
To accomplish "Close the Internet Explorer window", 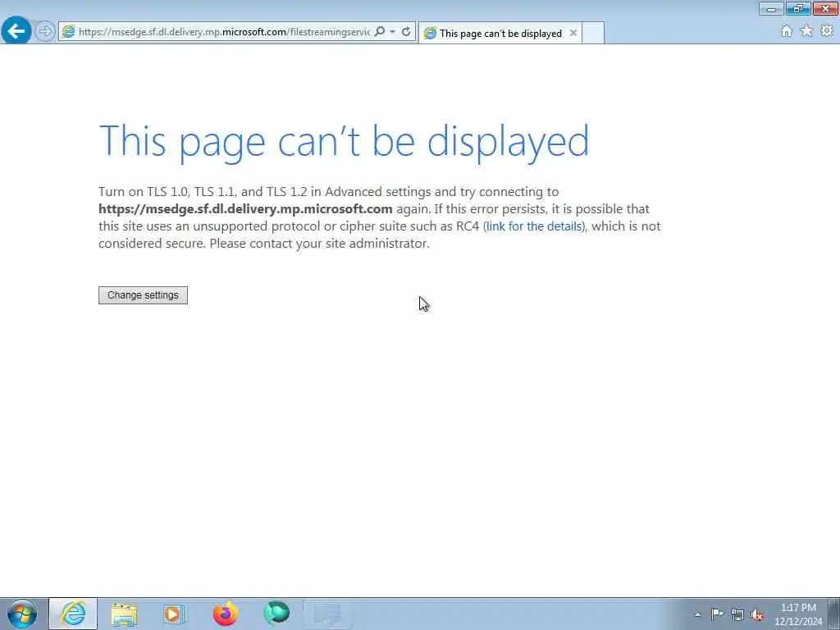I will [825, 8].
